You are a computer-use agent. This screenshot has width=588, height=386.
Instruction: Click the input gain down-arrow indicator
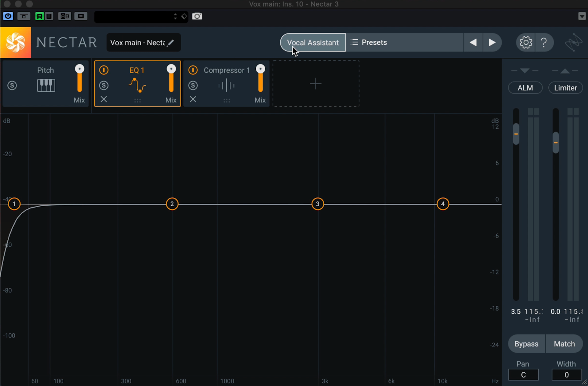click(x=525, y=71)
